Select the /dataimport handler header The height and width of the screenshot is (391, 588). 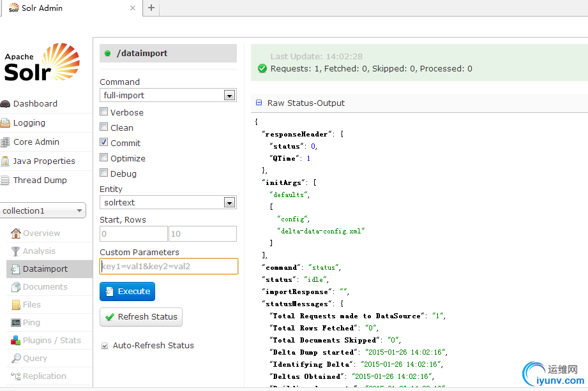click(x=168, y=53)
